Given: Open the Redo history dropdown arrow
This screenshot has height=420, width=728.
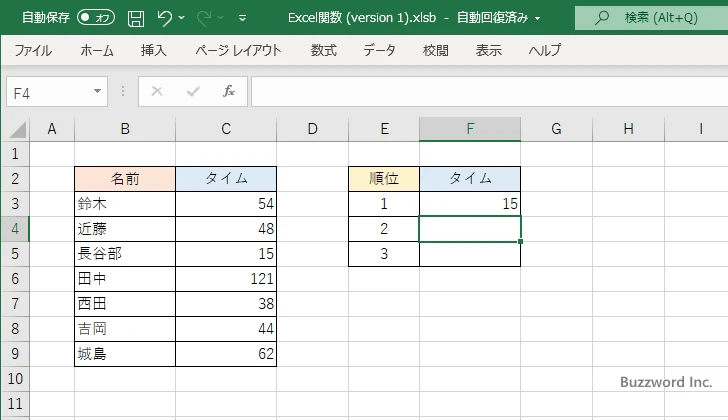Looking at the screenshot, I should click(x=221, y=18).
